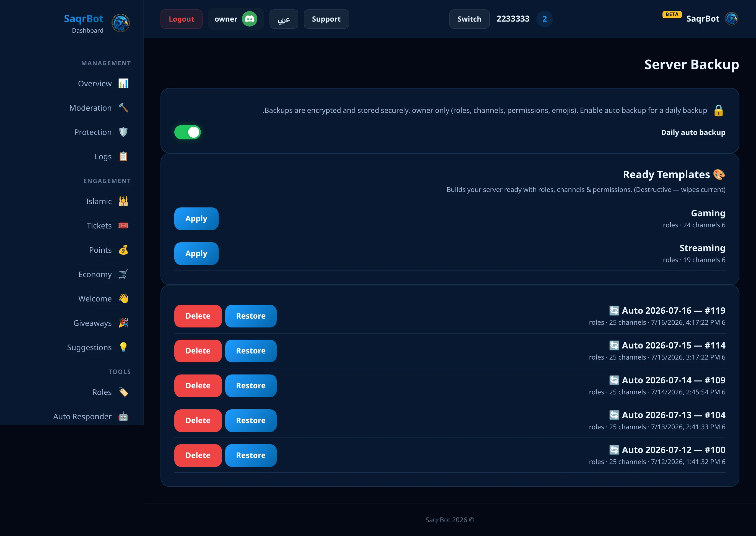Viewport: 756px width, 536px height.
Task: Click the 'SaqrBot 2026 ©' footer text
Action: (450, 520)
